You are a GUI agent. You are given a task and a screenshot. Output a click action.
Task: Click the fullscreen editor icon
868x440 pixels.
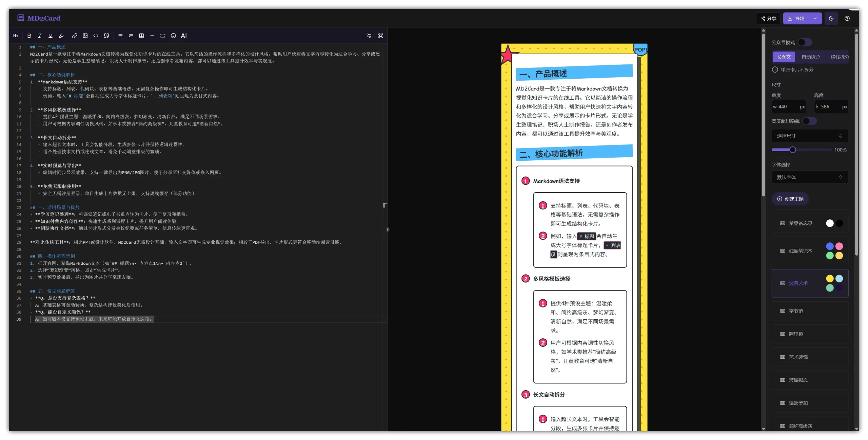(380, 36)
